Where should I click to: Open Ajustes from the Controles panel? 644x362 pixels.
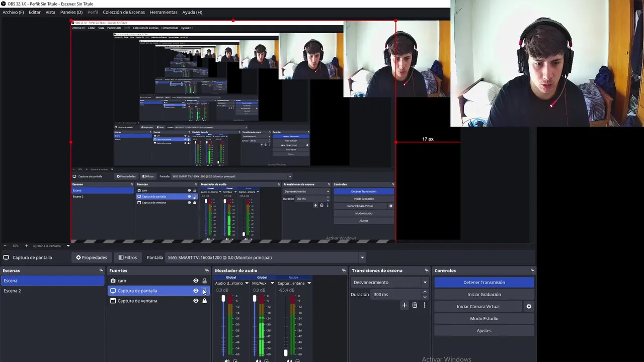484,330
